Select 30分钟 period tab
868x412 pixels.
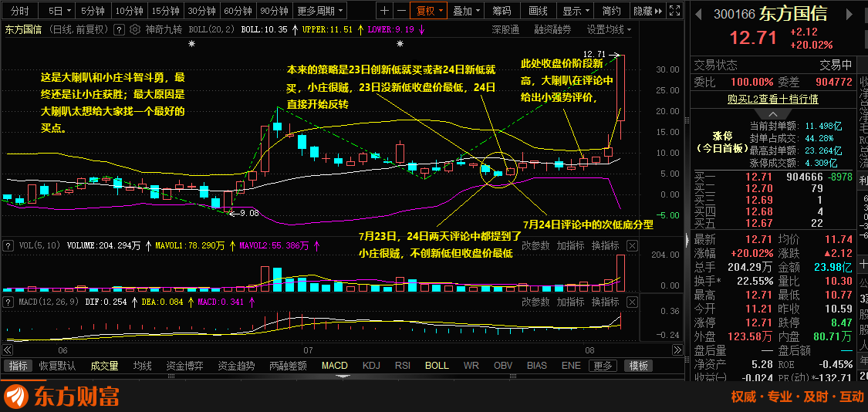click(202, 10)
